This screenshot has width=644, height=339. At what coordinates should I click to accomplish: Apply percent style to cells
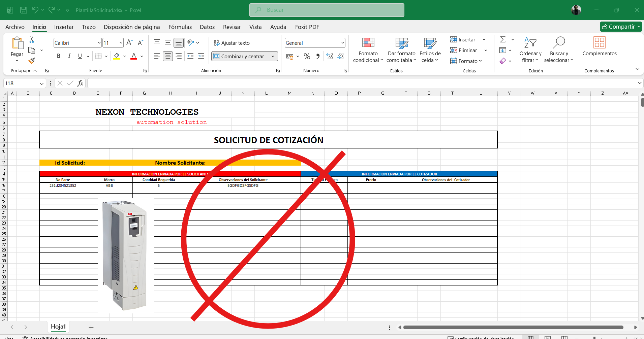307,56
